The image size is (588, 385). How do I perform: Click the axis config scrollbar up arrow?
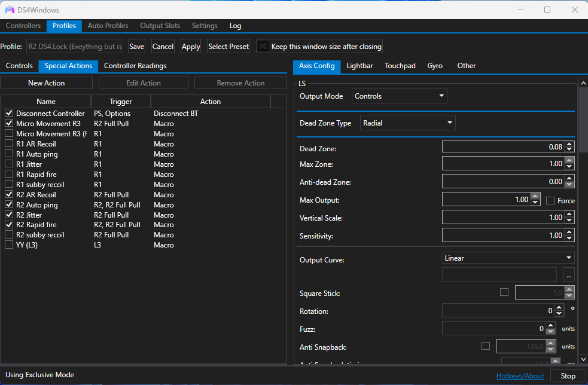(583, 83)
